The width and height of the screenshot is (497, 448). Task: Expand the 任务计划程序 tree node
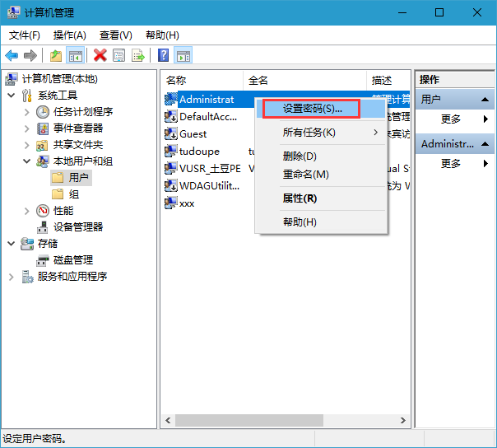[x=26, y=112]
